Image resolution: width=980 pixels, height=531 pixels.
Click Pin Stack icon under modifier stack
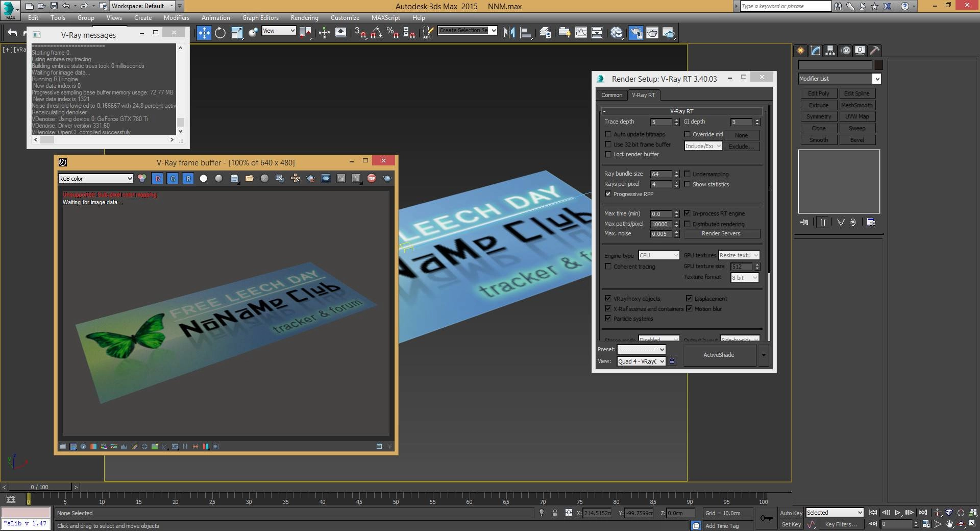click(804, 222)
